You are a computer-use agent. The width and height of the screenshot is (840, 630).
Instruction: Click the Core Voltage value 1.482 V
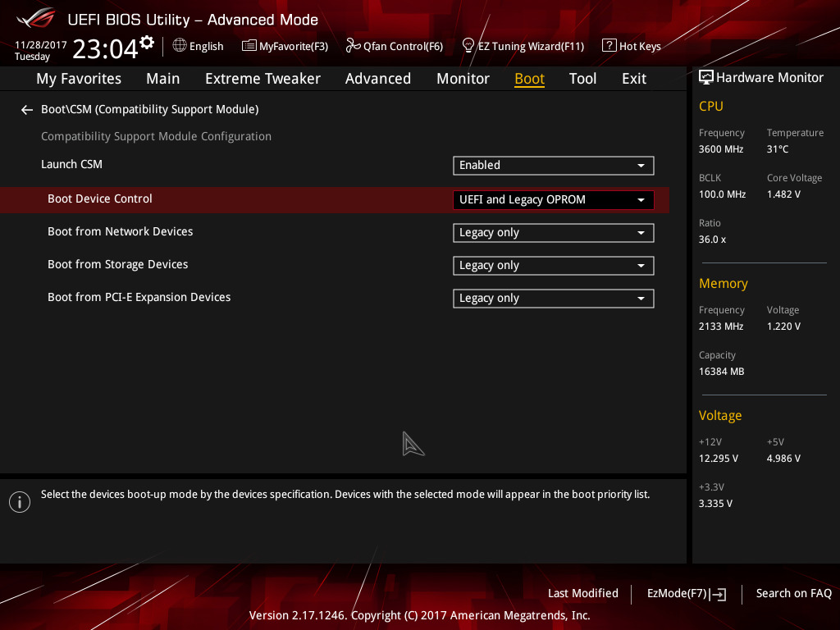click(783, 194)
